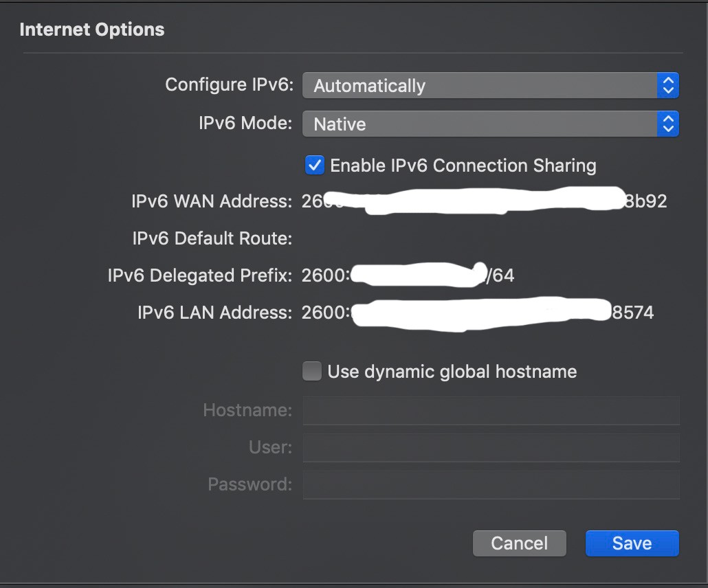
Task: Save the Internet Options settings
Action: [x=632, y=543]
